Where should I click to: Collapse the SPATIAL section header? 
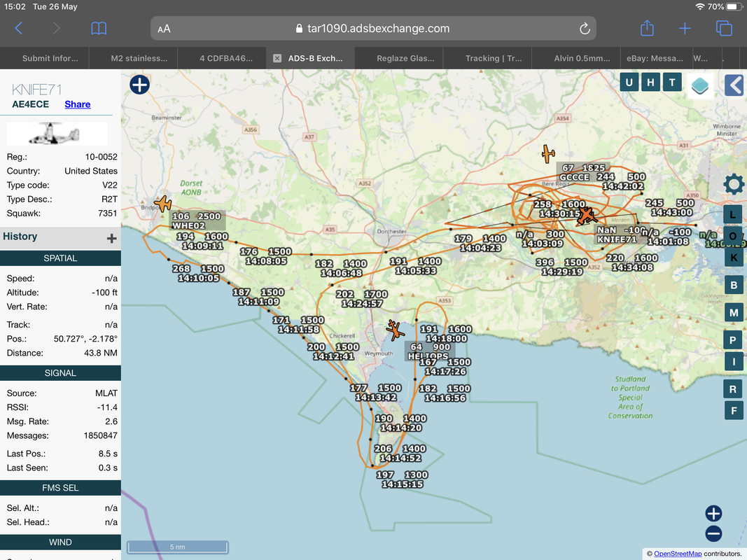[x=60, y=258]
